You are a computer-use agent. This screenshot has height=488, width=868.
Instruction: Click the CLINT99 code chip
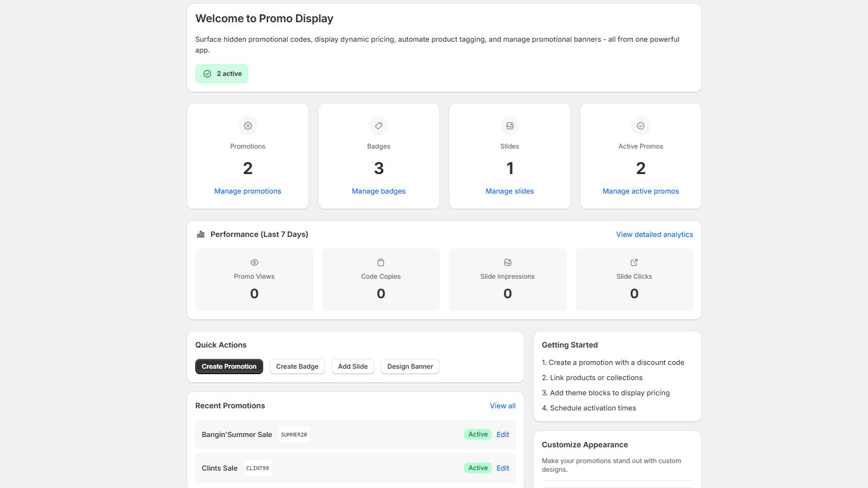pyautogui.click(x=257, y=468)
